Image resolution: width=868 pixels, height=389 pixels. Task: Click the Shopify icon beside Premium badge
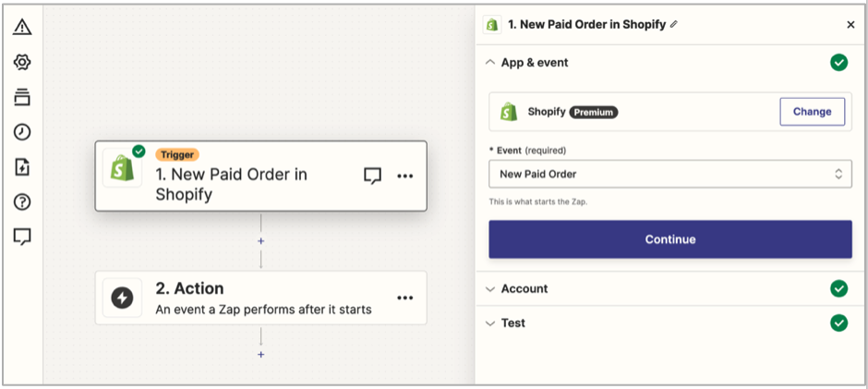pos(509,112)
